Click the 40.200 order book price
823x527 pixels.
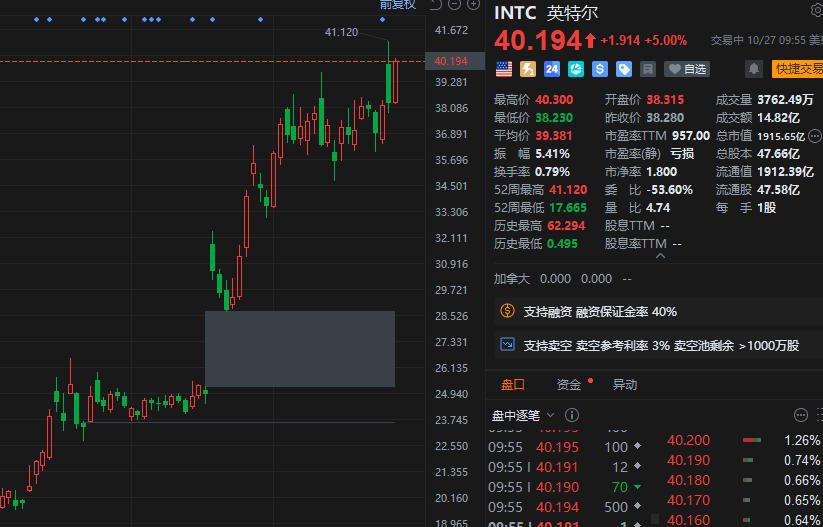click(688, 440)
